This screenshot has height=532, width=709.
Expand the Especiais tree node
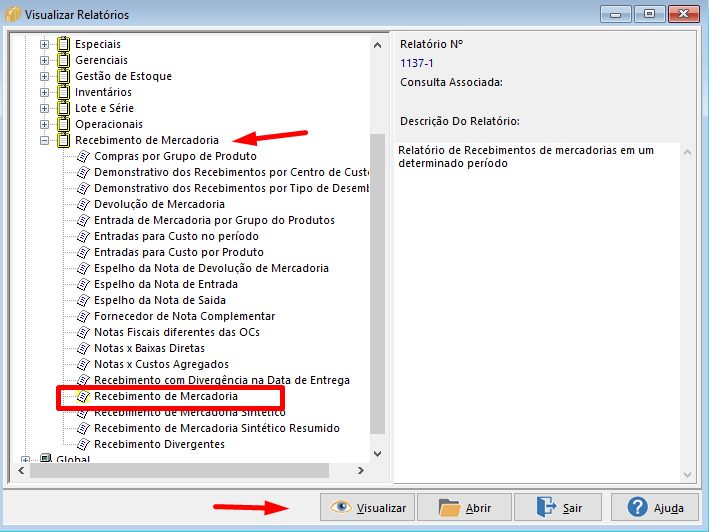[44, 44]
